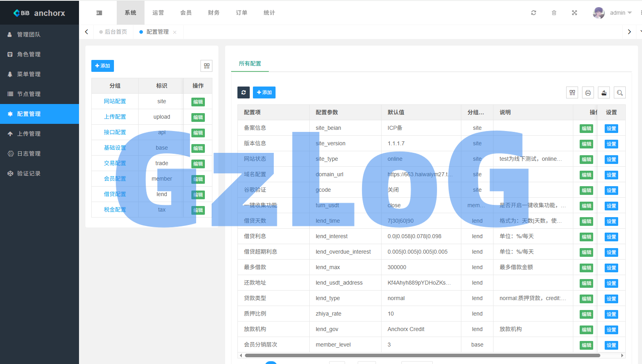Click the refresh icon in top header
642x364 pixels.
point(533,13)
